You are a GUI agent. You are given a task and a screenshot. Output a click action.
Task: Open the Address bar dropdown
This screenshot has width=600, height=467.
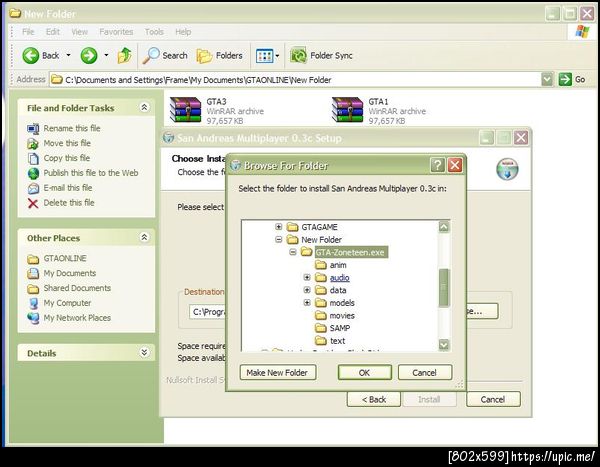click(x=548, y=80)
